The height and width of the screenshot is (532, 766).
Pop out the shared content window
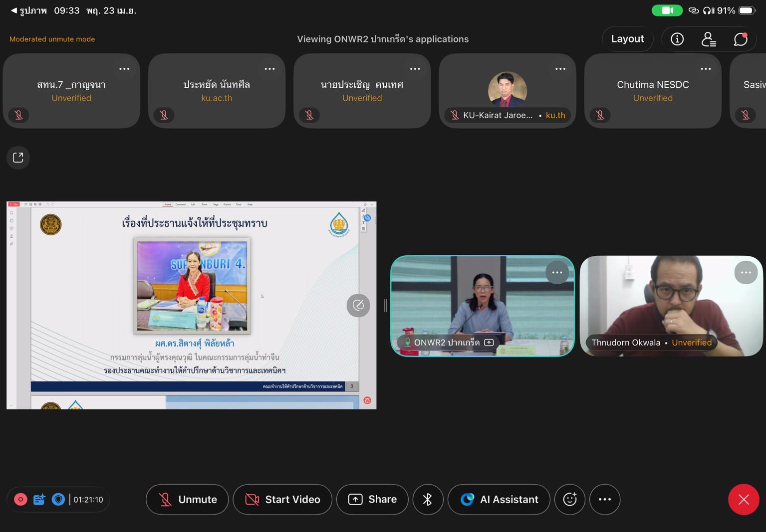(18, 158)
